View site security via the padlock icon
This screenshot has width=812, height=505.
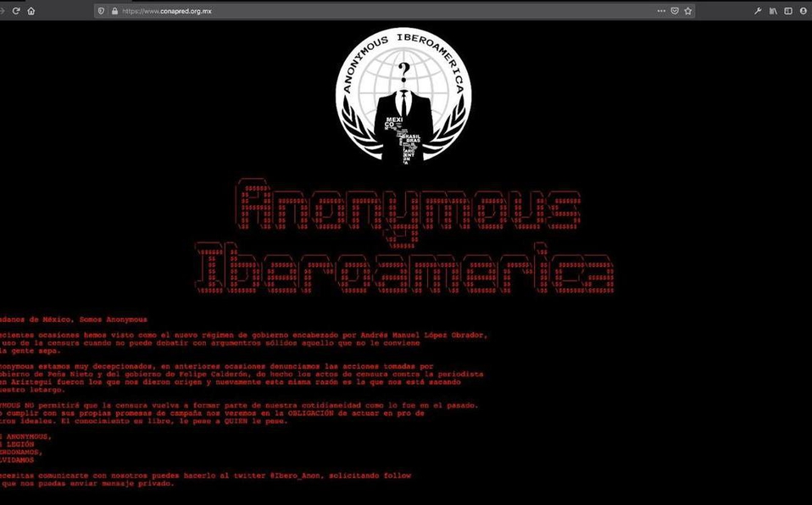(114, 11)
